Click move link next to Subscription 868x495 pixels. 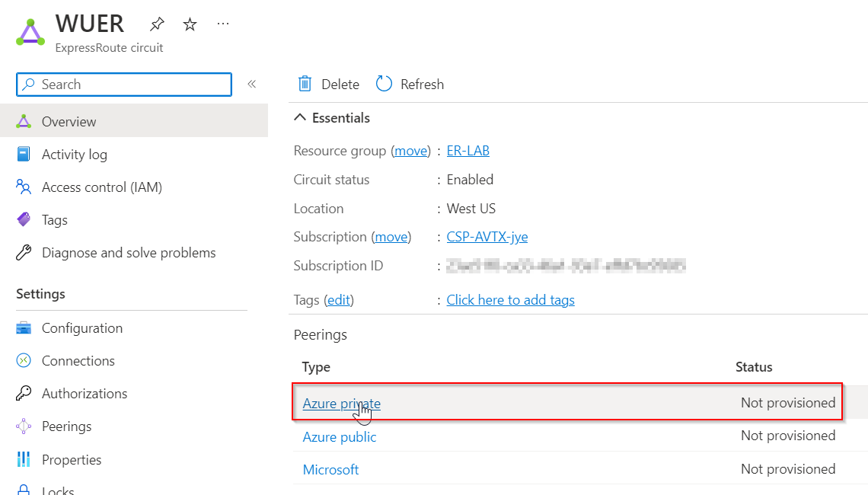[391, 237]
